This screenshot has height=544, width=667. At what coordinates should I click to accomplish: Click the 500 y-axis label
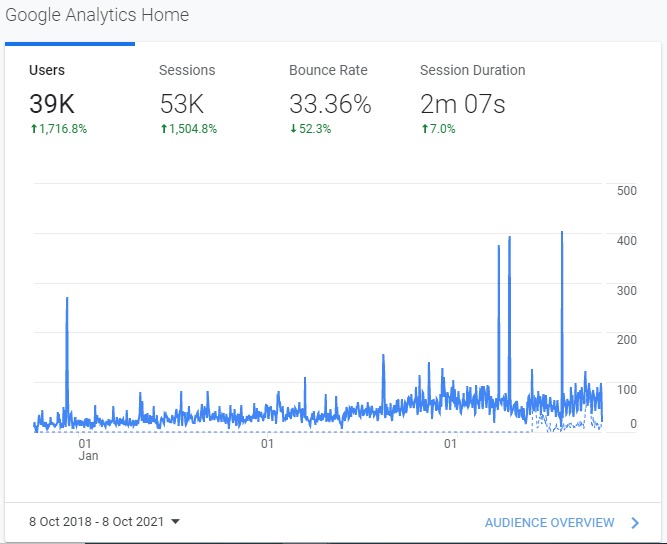tap(627, 191)
